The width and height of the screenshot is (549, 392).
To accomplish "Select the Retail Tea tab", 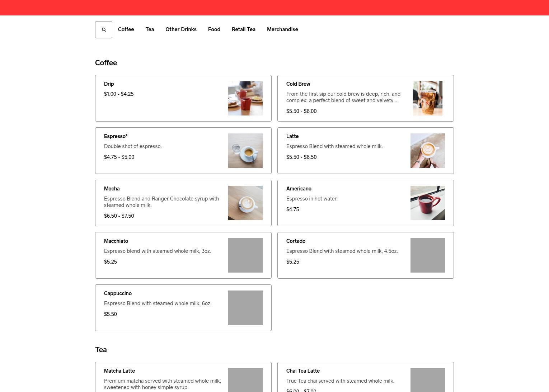I will [x=244, y=29].
